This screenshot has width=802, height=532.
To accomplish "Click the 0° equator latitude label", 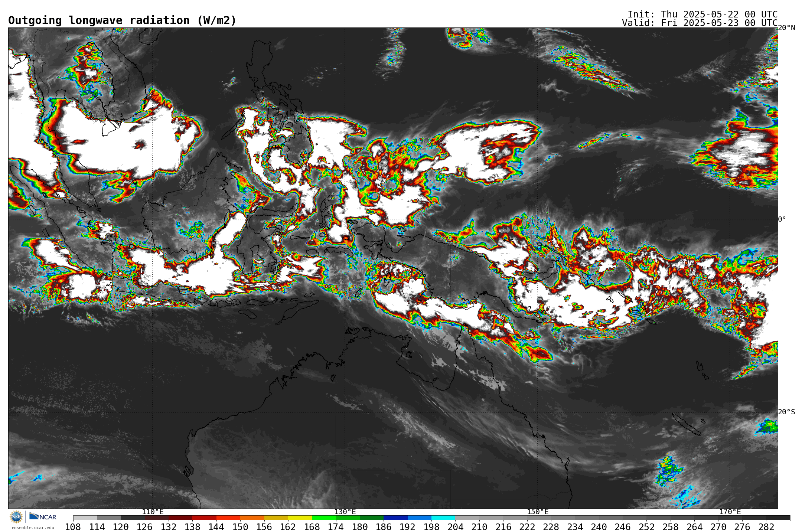I will 782,219.
